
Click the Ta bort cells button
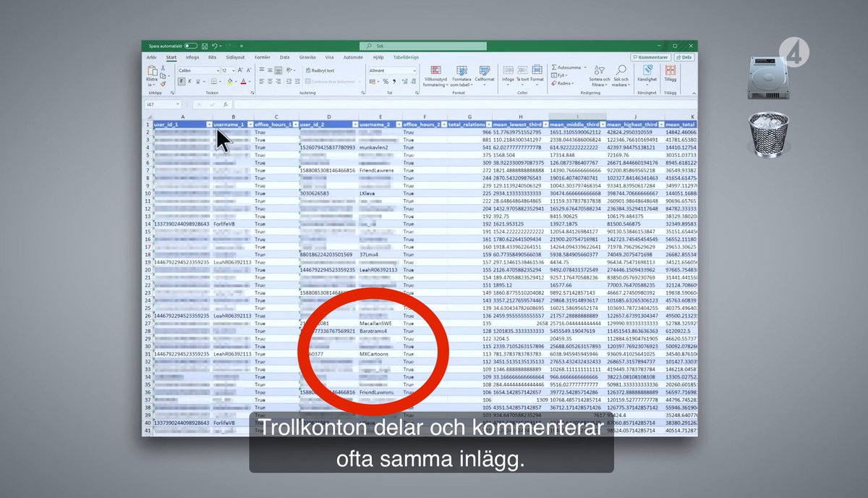pos(522,75)
